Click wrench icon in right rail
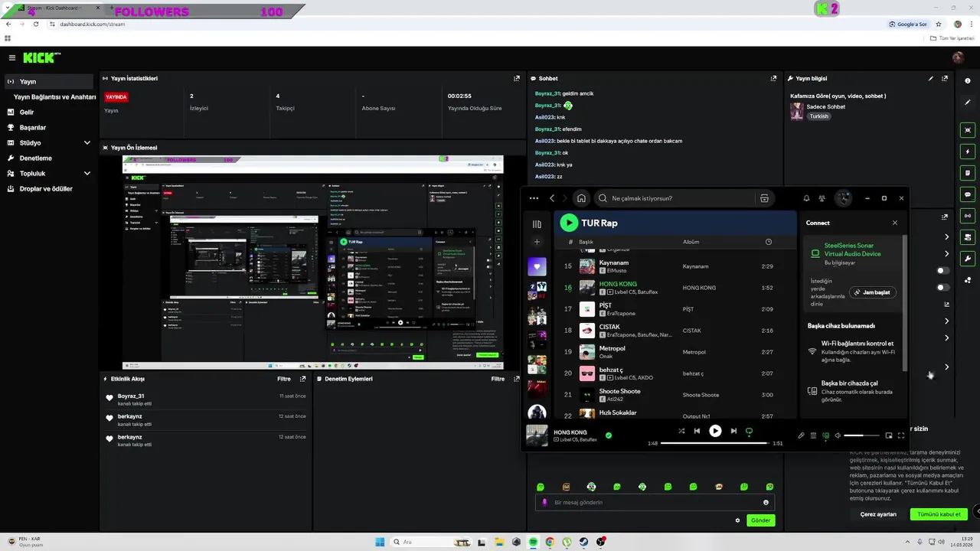Screen dimensions: 980x551 point(968,259)
